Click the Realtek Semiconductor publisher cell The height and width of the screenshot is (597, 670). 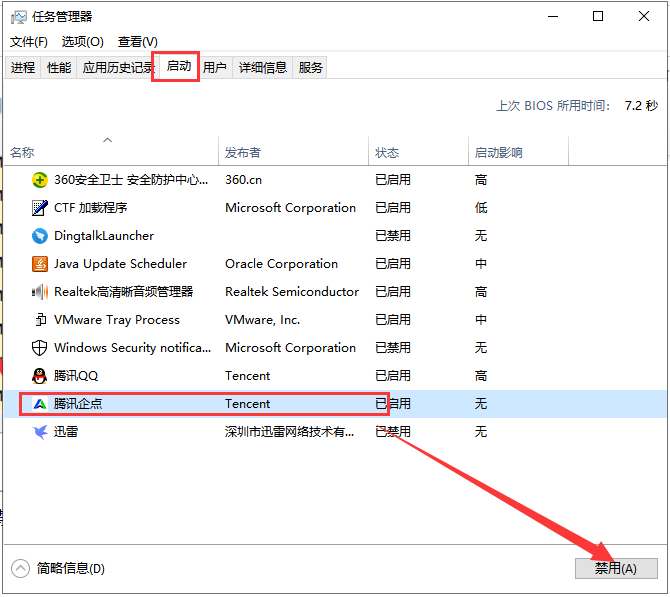click(292, 292)
